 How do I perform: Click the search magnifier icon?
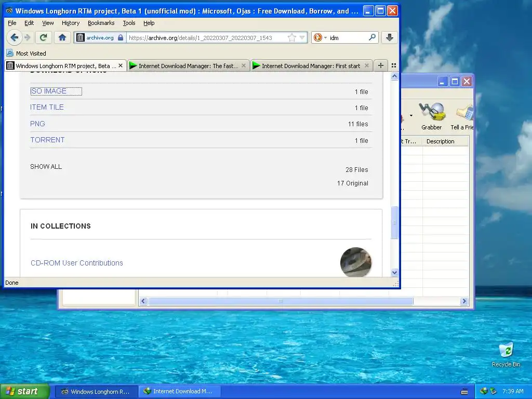[372, 37]
